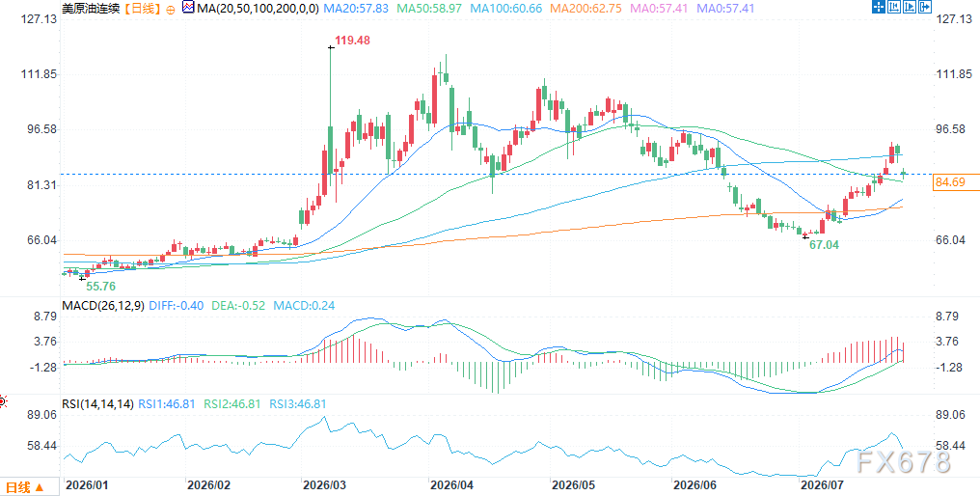Click the shift chart right arrow icon
The width and height of the screenshot is (980, 496).
click(925, 6)
